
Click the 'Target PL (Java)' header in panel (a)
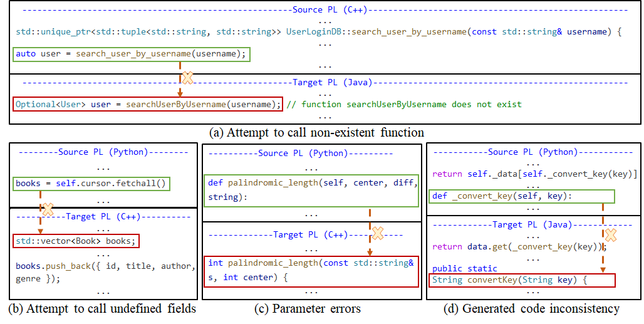tap(332, 83)
